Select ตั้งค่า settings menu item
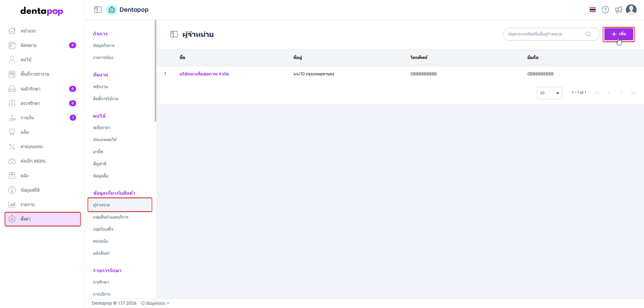644x308 pixels. coord(42,219)
